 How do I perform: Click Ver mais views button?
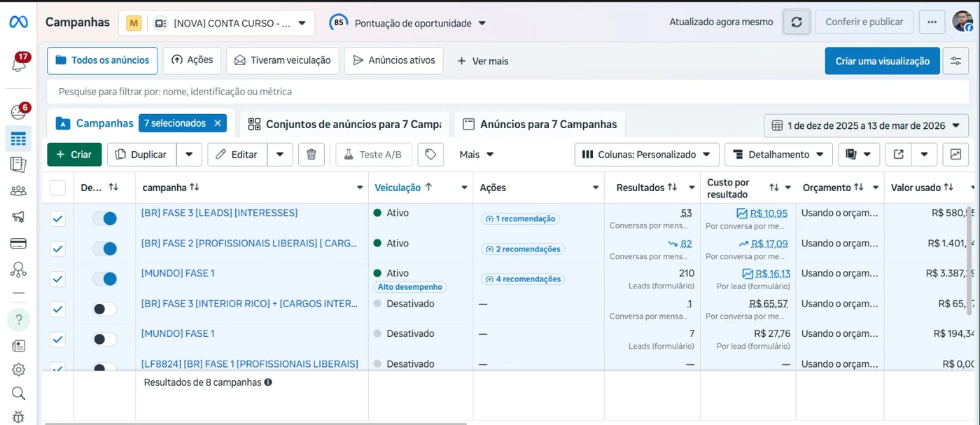point(483,61)
